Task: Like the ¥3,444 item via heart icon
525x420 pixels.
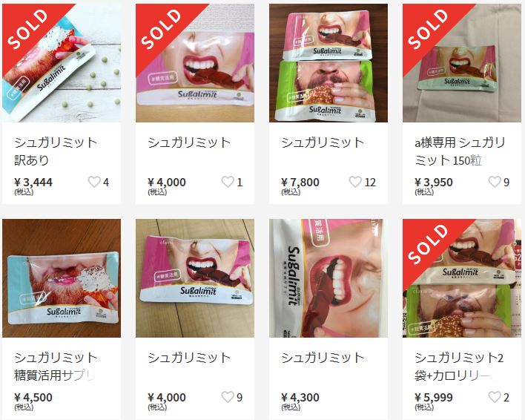Action: [94, 182]
